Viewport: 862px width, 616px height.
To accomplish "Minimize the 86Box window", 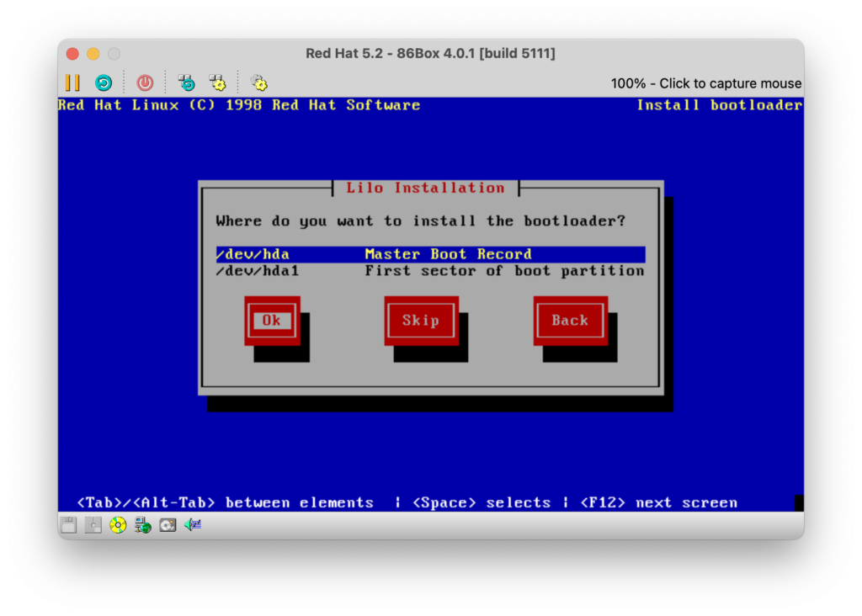I will [x=93, y=54].
